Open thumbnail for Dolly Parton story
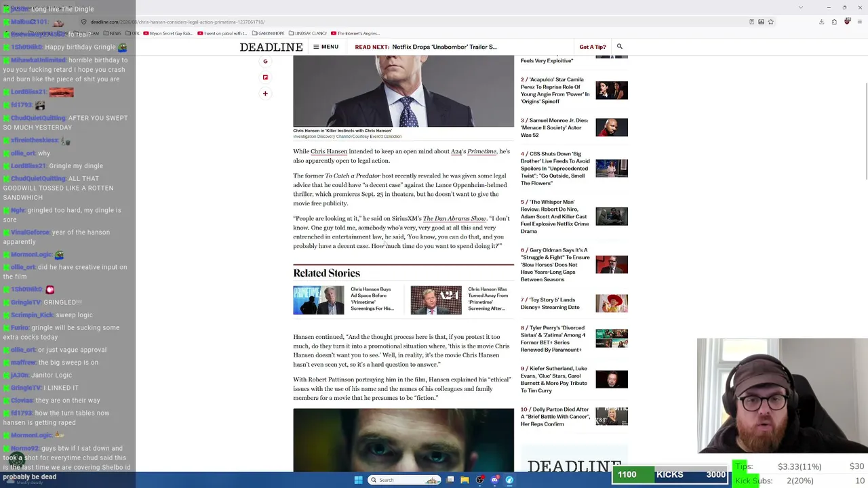This screenshot has width=868, height=488. coord(612,416)
